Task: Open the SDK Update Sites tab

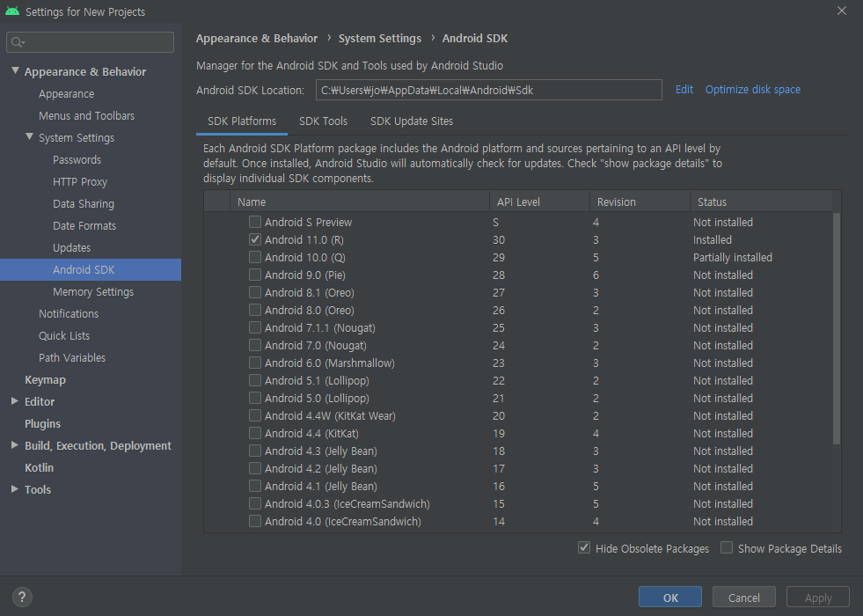Action: click(412, 121)
